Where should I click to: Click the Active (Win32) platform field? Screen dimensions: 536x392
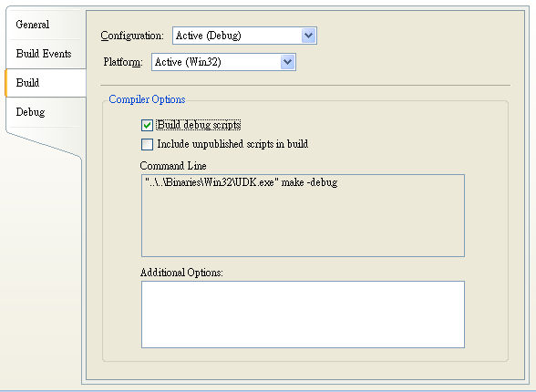tap(223, 62)
